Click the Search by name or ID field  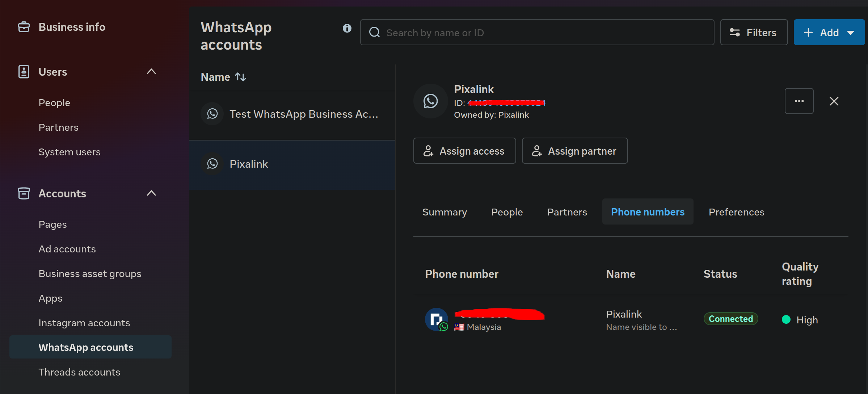[537, 32]
